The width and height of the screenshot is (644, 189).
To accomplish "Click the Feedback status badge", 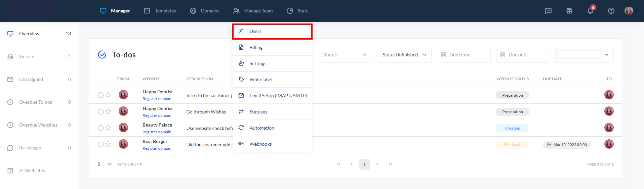I will 512,145.
